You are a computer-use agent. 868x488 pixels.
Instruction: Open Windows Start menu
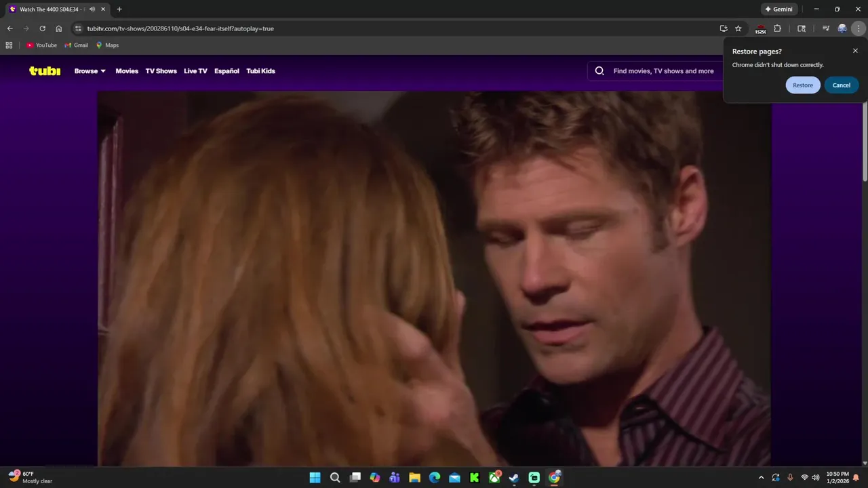315,478
